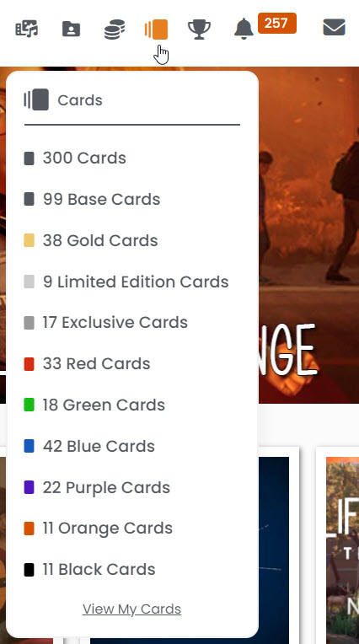Open the trophy achievements icon
359x644 pixels.
[199, 30]
